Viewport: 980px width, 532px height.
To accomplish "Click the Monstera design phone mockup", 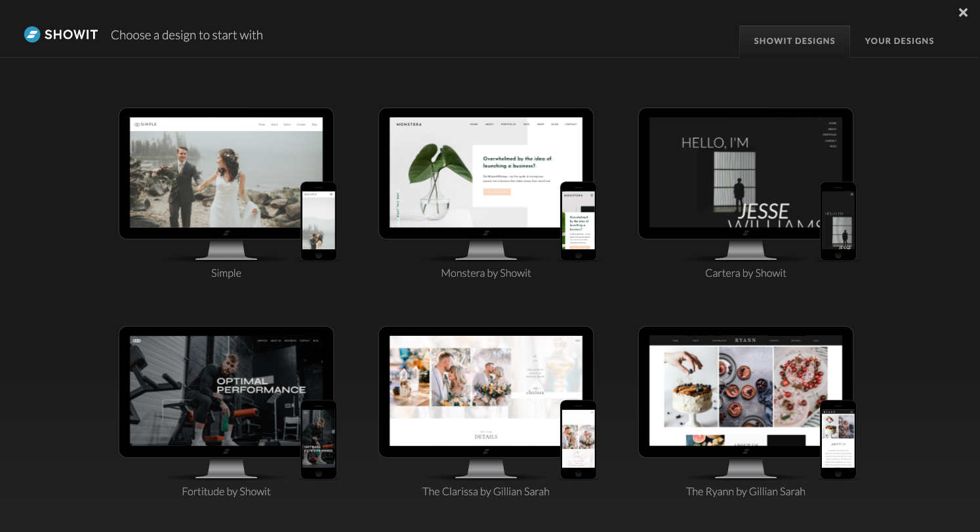I will coord(579,222).
